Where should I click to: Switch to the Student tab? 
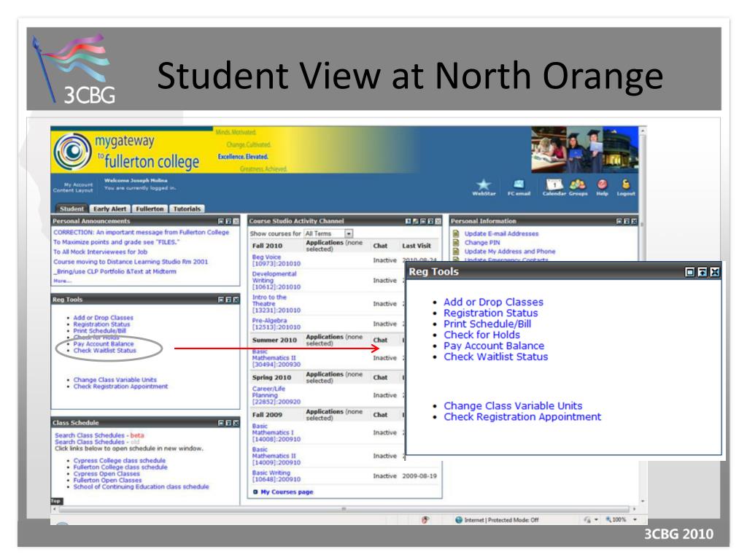tap(71, 209)
